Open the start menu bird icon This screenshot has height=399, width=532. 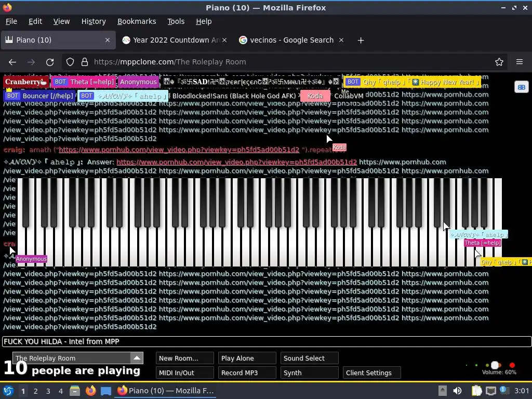[8, 391]
